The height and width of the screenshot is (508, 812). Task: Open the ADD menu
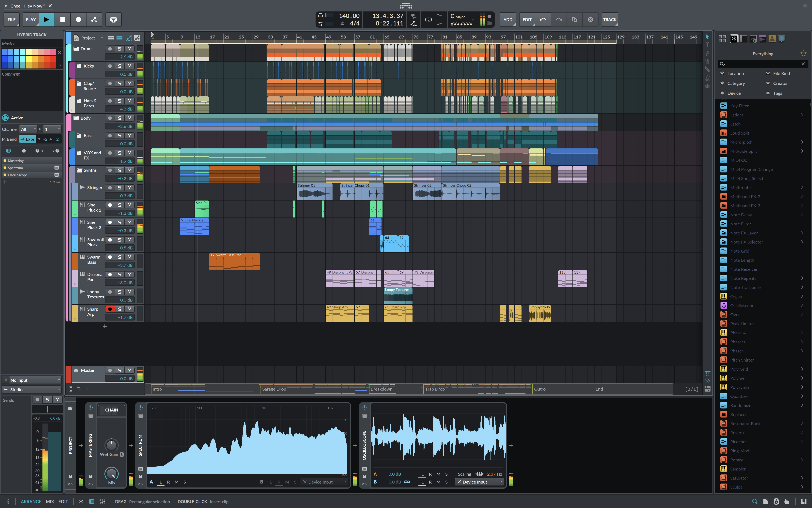pos(508,20)
